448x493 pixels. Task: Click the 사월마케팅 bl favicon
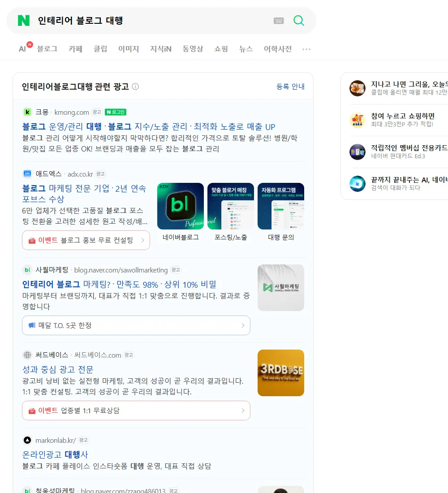27,270
